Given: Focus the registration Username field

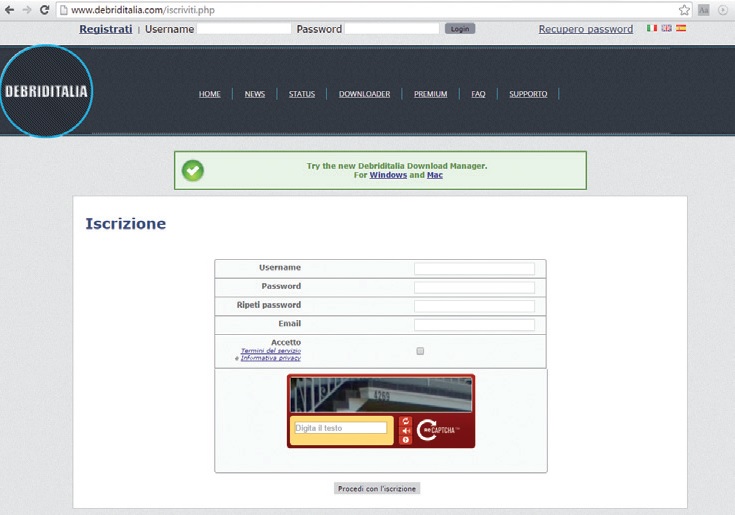Looking at the screenshot, I should (x=474, y=269).
